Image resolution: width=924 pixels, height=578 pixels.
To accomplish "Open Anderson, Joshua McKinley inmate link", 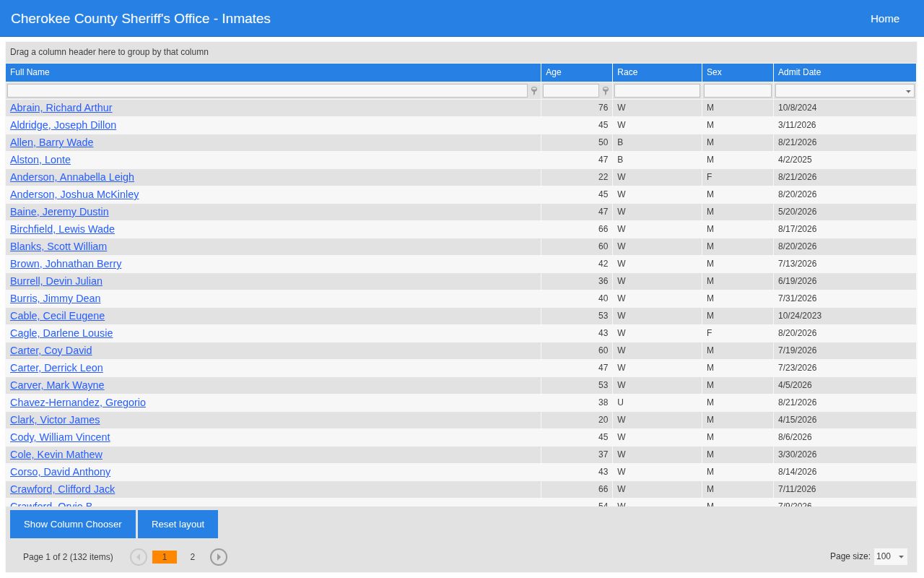I will click(74, 194).
